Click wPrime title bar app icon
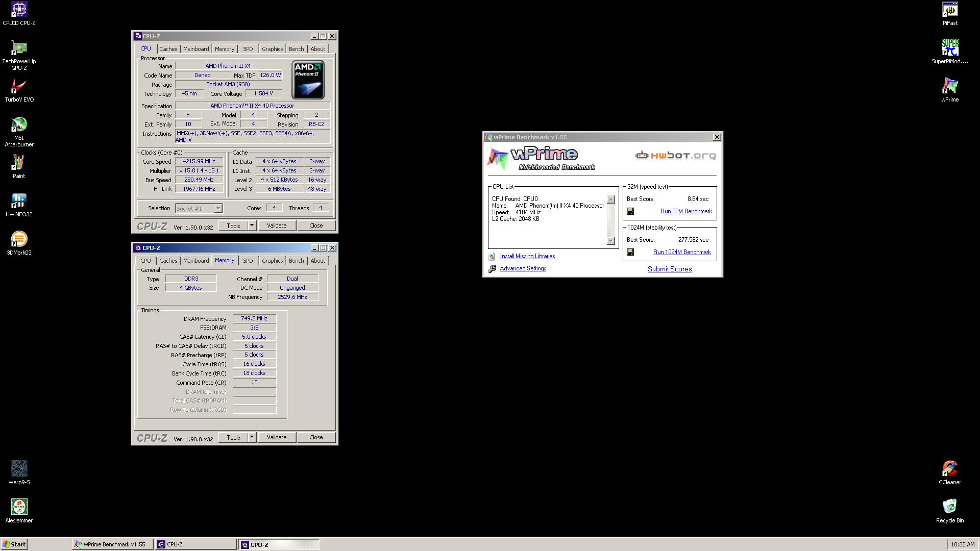Viewport: 980px width, 551px height. tap(488, 137)
